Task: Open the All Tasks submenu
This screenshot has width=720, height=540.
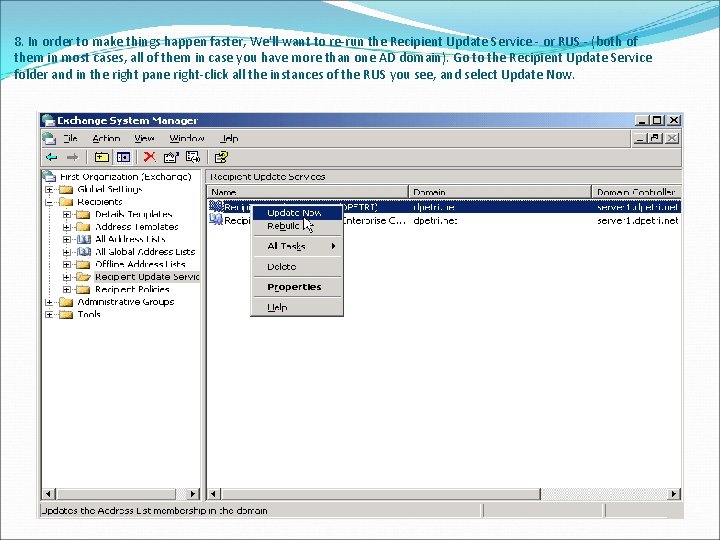Action: point(297,246)
